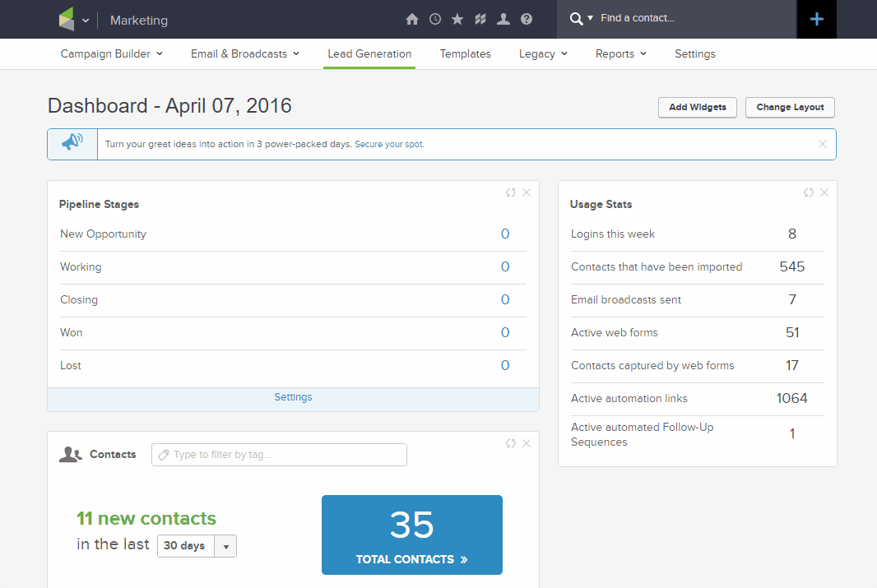Click the 11 new contacts text
The height and width of the screenshot is (588, 877).
coord(146,518)
